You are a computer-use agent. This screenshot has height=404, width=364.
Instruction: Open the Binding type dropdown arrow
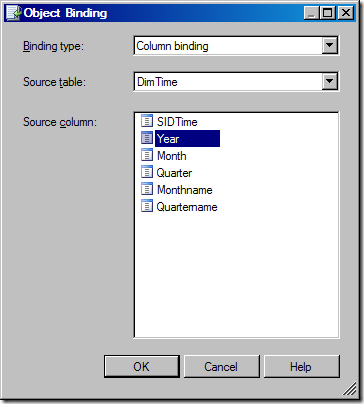(329, 46)
